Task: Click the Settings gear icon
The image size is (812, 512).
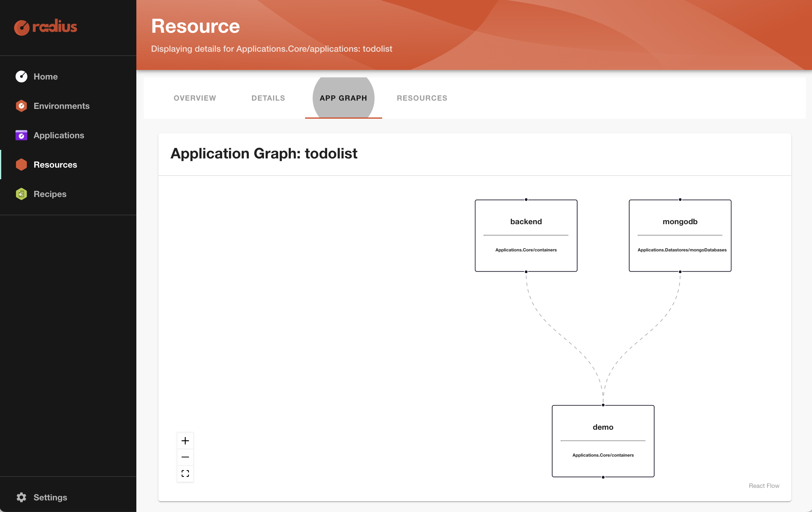Action: (21, 497)
